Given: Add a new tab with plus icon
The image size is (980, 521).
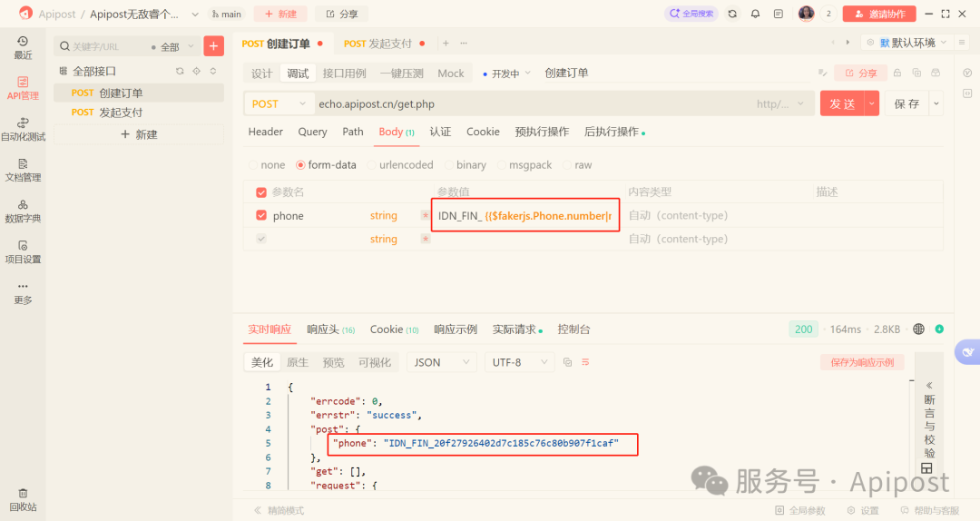Looking at the screenshot, I should click(446, 44).
